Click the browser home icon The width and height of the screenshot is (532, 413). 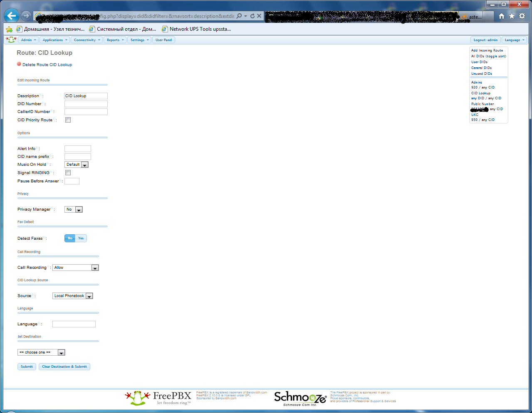502,16
